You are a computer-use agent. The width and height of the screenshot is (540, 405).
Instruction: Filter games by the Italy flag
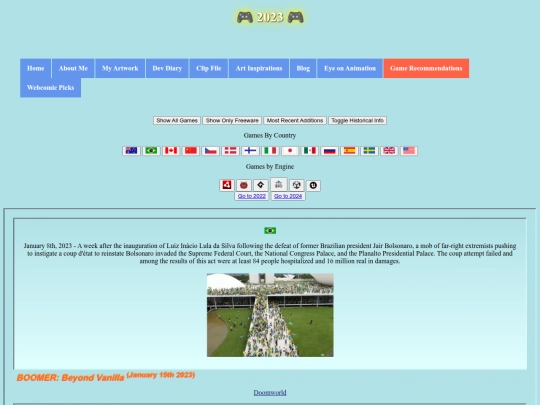coord(270,151)
